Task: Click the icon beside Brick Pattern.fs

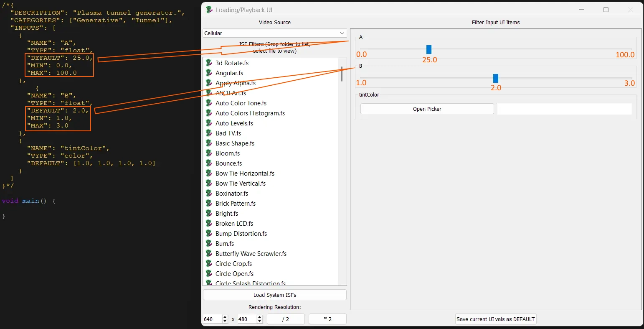Action: point(209,203)
